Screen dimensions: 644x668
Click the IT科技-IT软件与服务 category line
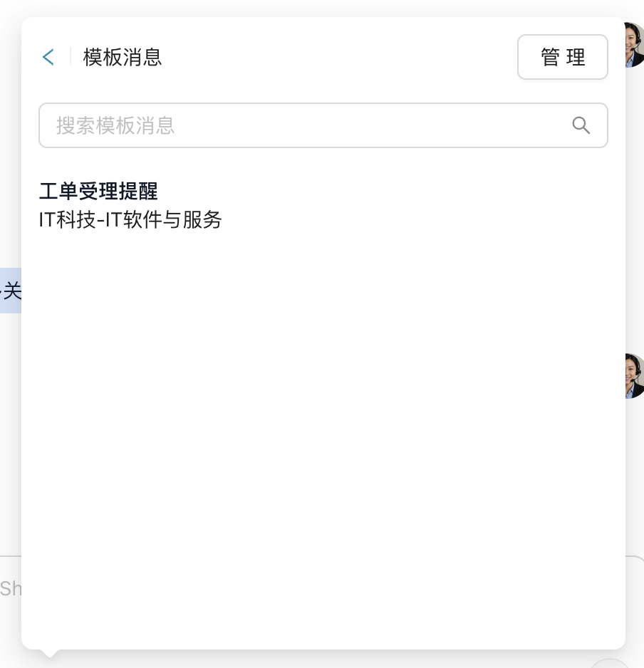[x=130, y=219]
